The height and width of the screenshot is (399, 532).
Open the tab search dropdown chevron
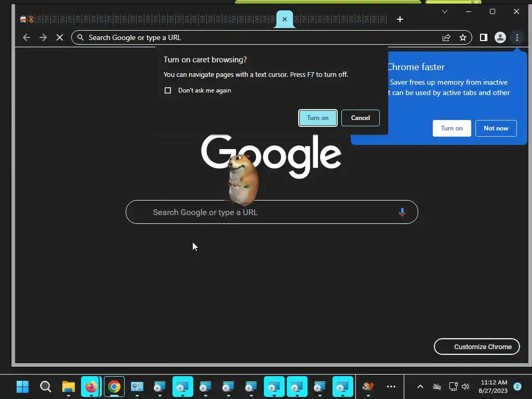pos(445,11)
